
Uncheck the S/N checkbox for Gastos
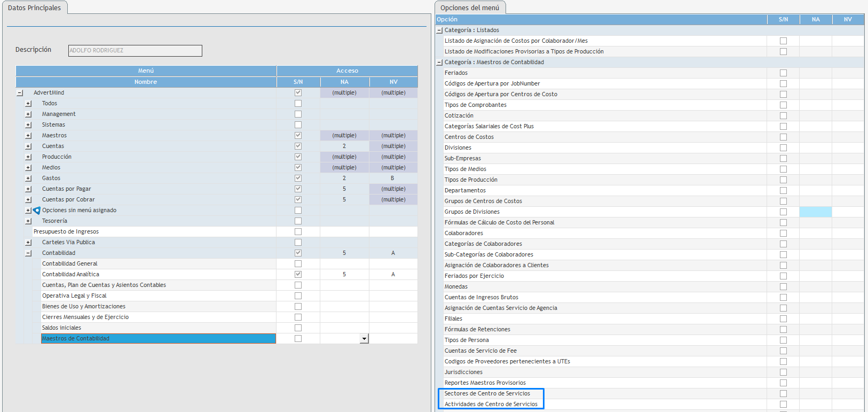coord(298,178)
